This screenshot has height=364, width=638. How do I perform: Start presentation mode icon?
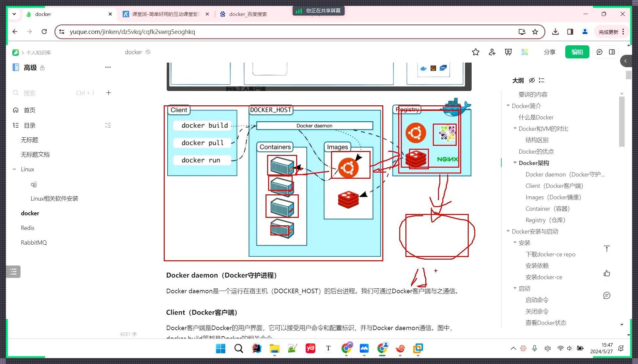[x=508, y=52]
